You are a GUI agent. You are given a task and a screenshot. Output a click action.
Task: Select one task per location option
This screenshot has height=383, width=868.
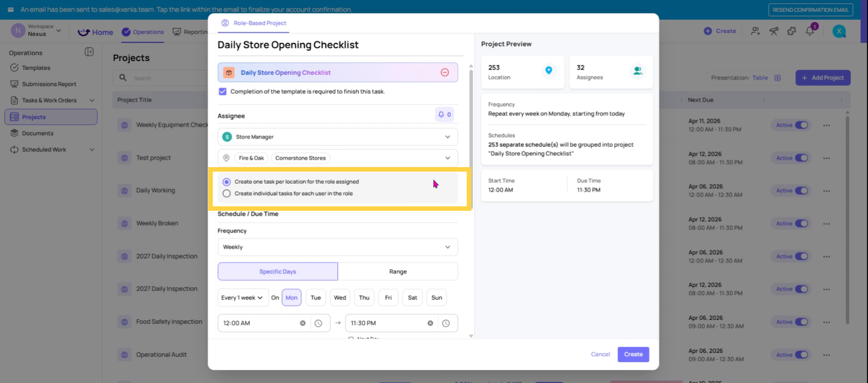coord(226,182)
